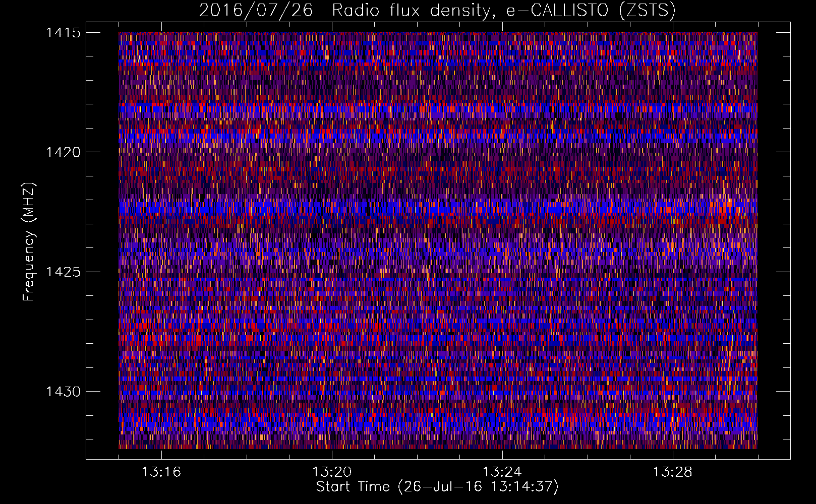Viewport: 816px width, 504px height.
Task: Click the 13:16 time axis label
Action: pyautogui.click(x=161, y=472)
